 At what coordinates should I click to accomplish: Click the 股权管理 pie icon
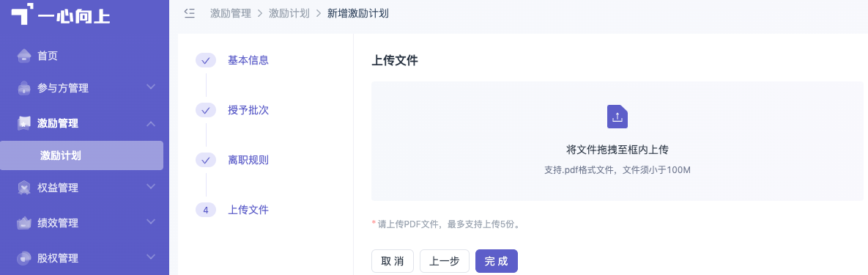(x=23, y=258)
